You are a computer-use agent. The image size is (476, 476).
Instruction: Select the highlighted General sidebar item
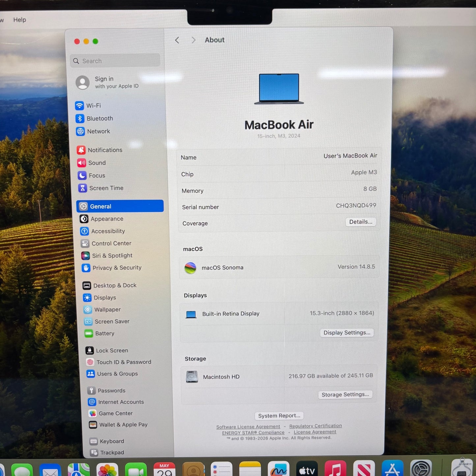pos(120,206)
